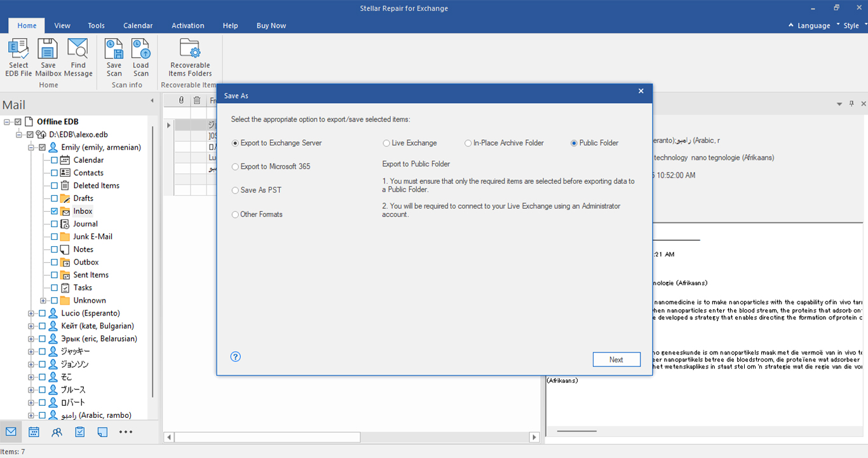868x458 pixels.
Task: Select the Sent Items folder
Action: (91, 275)
